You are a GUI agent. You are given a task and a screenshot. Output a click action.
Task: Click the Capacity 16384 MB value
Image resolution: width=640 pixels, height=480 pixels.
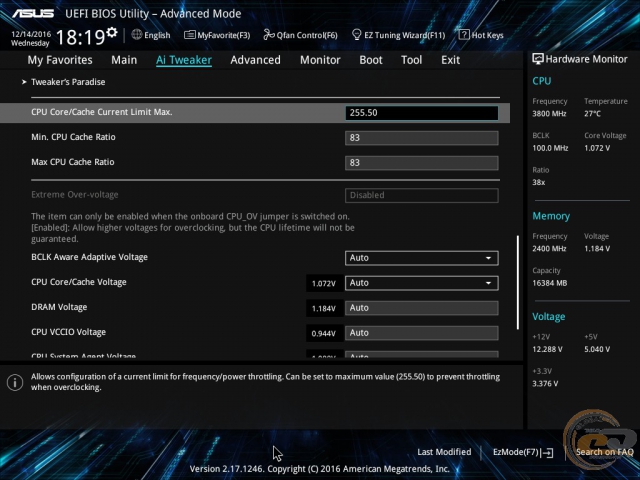coord(549,283)
